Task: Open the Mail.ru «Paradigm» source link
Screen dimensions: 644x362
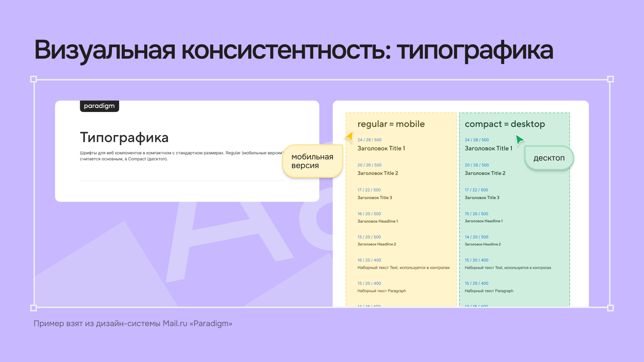Action: click(132, 323)
